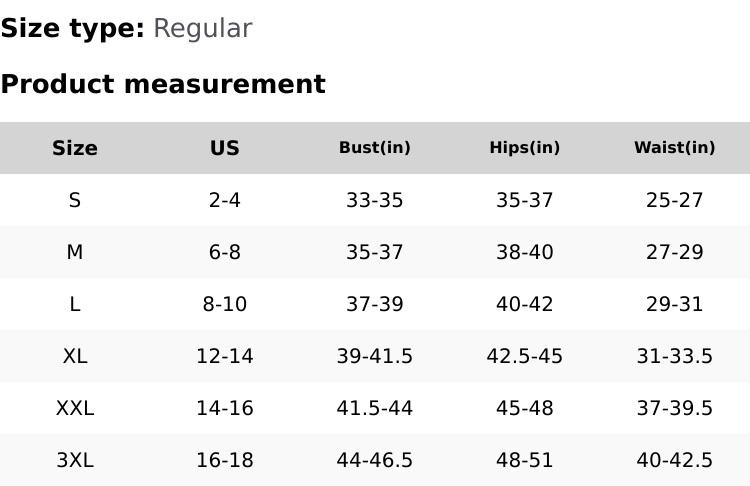This screenshot has height=486, width=750.
Task: Click the Size column header
Action: coord(75,148)
